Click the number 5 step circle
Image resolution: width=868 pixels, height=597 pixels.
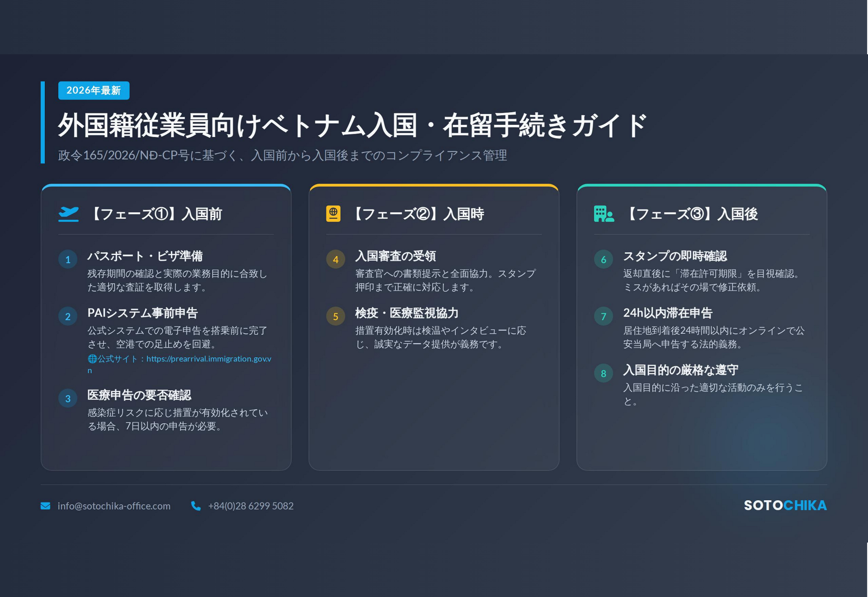pyautogui.click(x=335, y=317)
